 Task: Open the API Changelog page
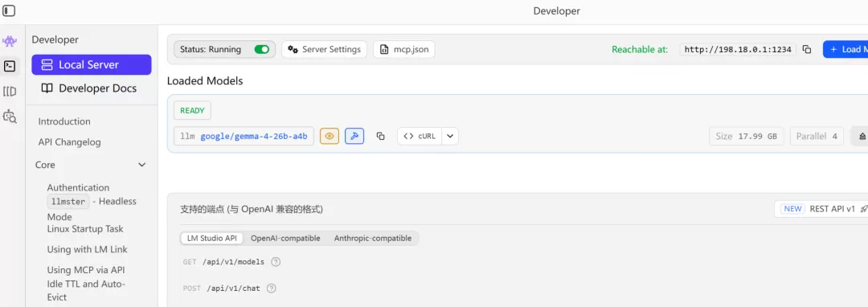70,142
